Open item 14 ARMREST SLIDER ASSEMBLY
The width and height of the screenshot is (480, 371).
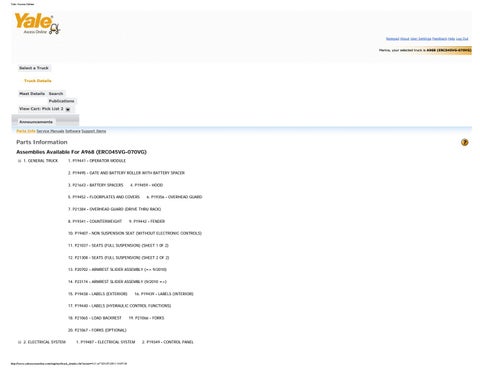click(117, 282)
